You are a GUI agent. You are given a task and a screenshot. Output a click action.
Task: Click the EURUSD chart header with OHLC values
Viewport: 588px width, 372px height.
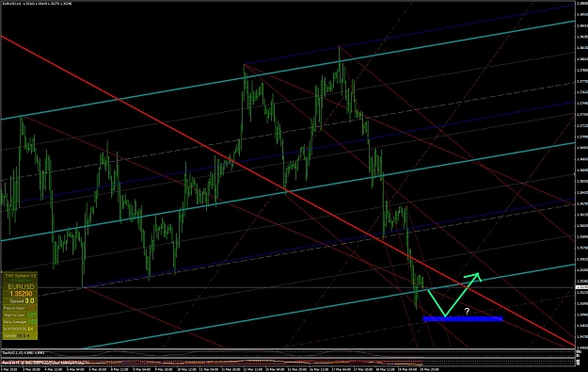pos(37,4)
